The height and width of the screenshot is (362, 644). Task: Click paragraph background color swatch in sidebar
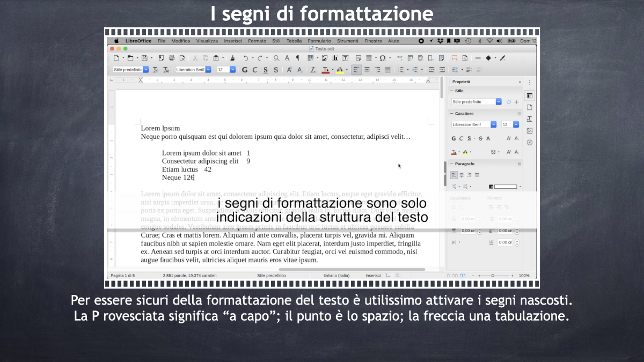pyautogui.click(x=504, y=187)
